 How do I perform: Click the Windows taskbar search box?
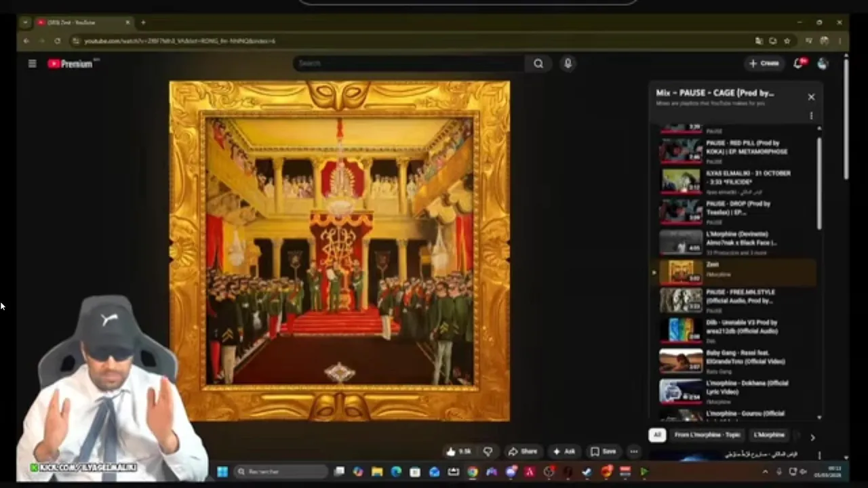282,472
